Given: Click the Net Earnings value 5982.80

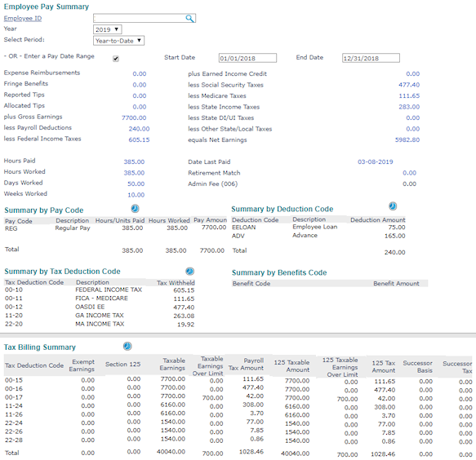Looking at the screenshot, I should (407, 139).
